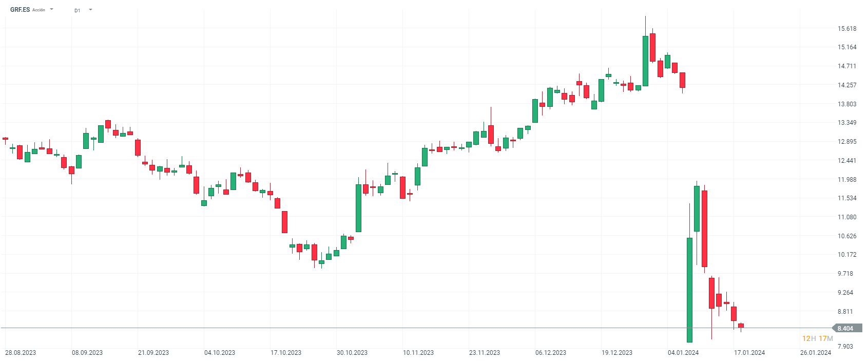Viewport: 868px width, 361px height.
Task: Open the GRF.ES symbol dropdown arrow
Action: click(51, 9)
